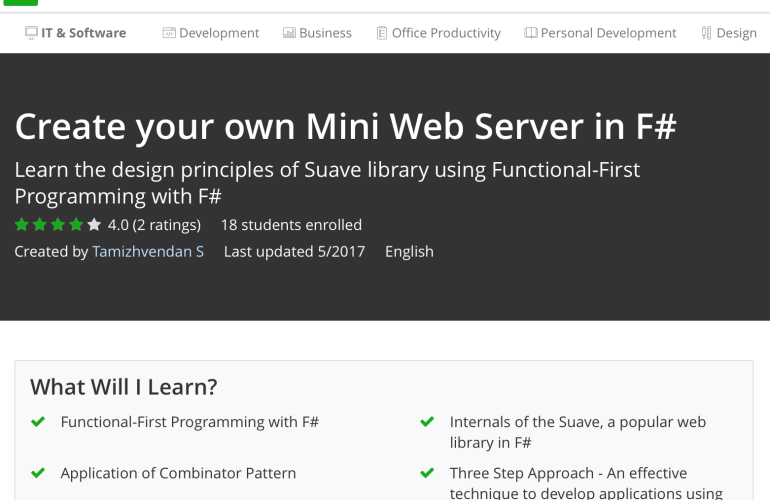Click the course title heading
Image resolution: width=770 pixels, height=500 pixels.
pyautogui.click(x=346, y=127)
